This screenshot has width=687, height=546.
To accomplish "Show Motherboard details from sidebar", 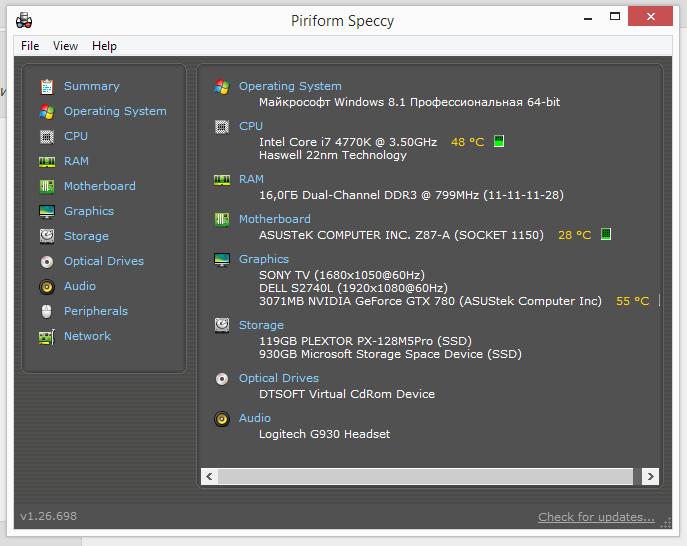I will tap(100, 186).
